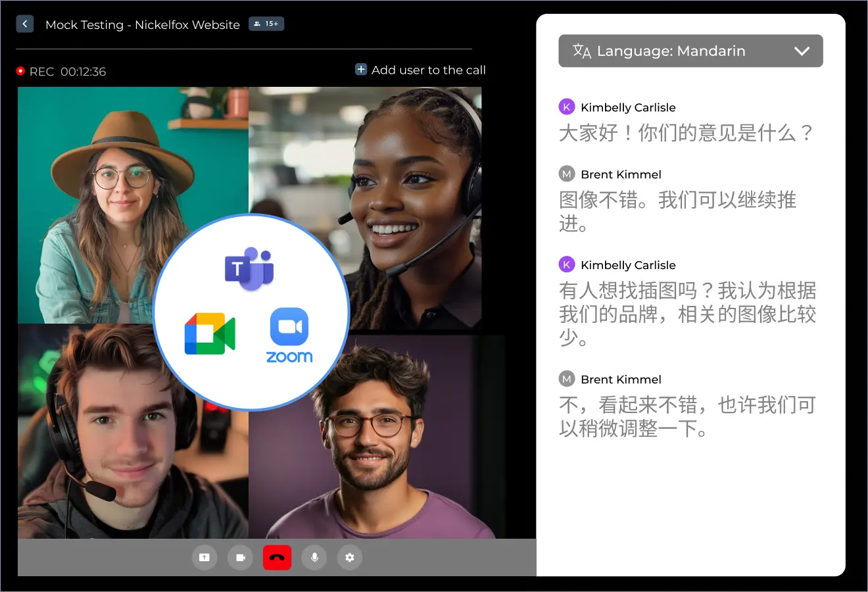End the call with red hang-up button
868x592 pixels.
277,558
